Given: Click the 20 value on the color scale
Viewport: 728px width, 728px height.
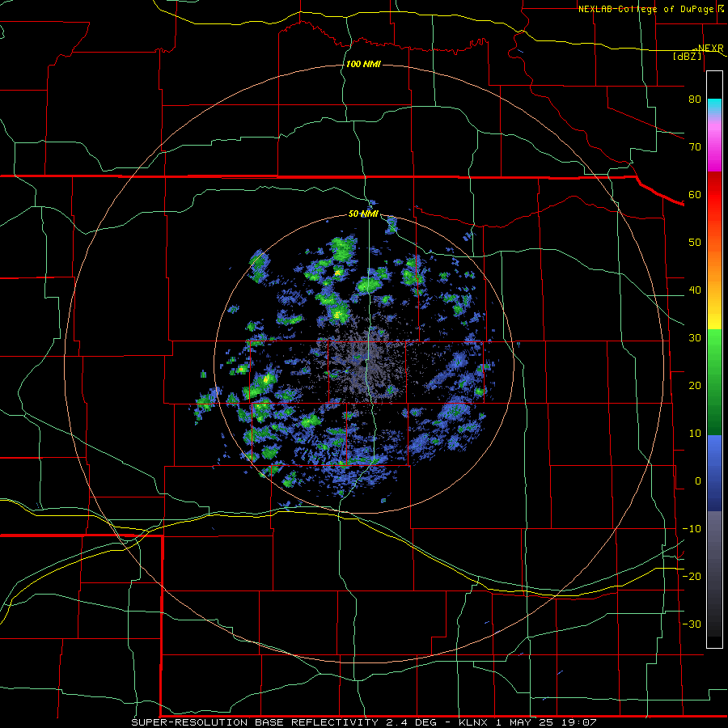Looking at the screenshot, I should [x=695, y=386].
